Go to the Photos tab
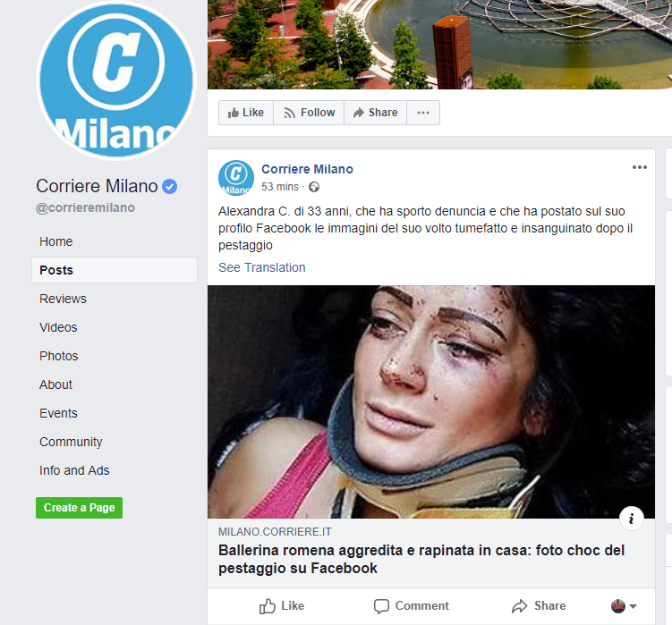 (x=59, y=356)
